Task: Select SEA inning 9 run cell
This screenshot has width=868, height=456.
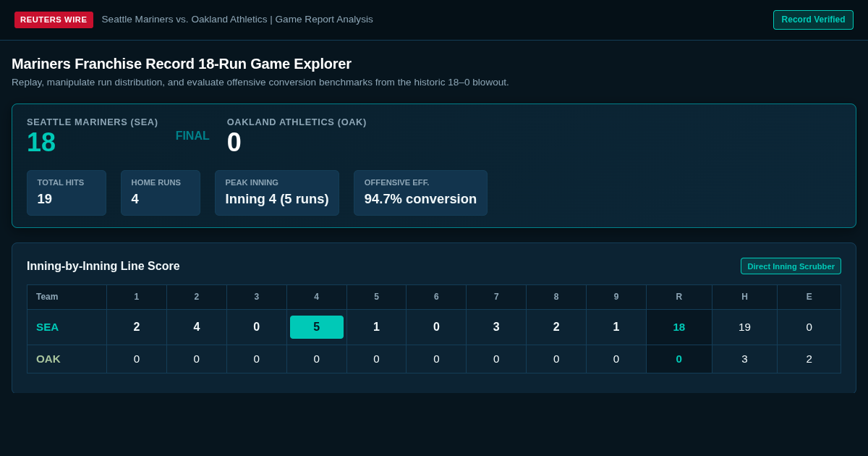Action: [616, 327]
